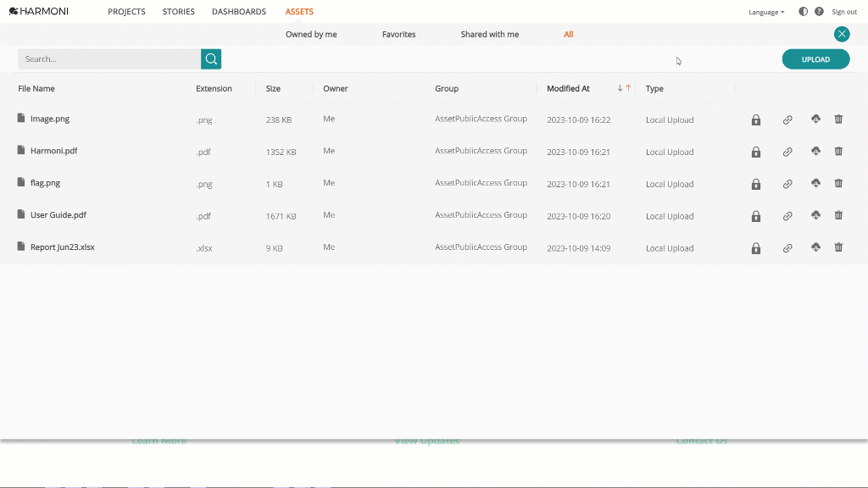Copy link icon for Report Jun23.xlsx
868x488 pixels.
tap(787, 248)
